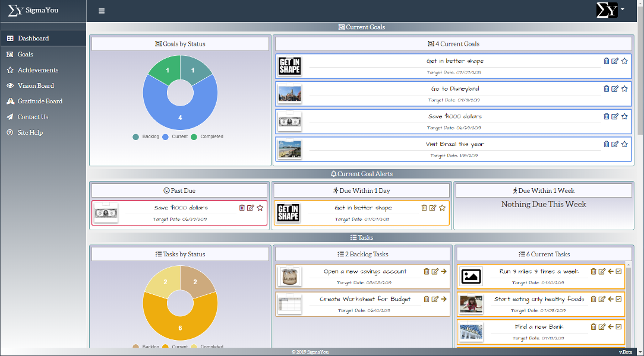This screenshot has width=644, height=356.
Task: Move Run 3 miles task back to backlog
Action: (611, 272)
